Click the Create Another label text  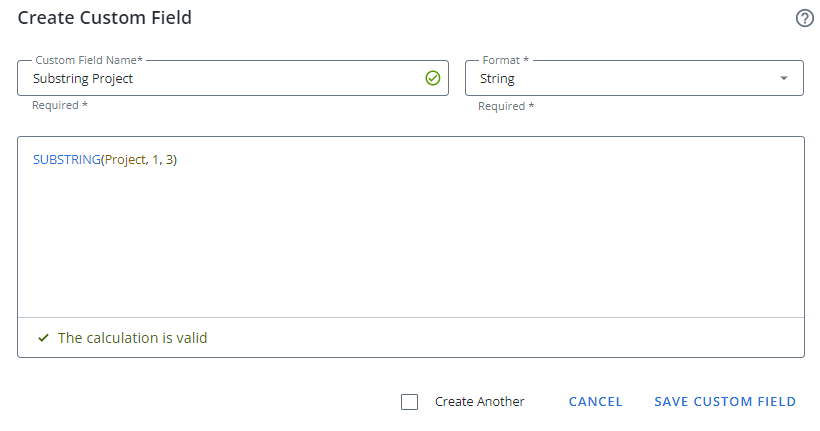[x=479, y=402]
